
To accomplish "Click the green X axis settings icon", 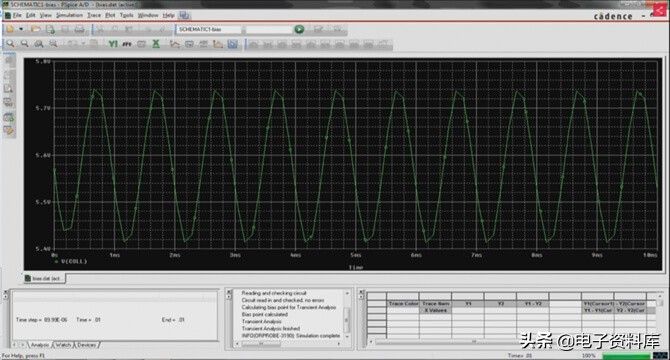I will [156, 44].
